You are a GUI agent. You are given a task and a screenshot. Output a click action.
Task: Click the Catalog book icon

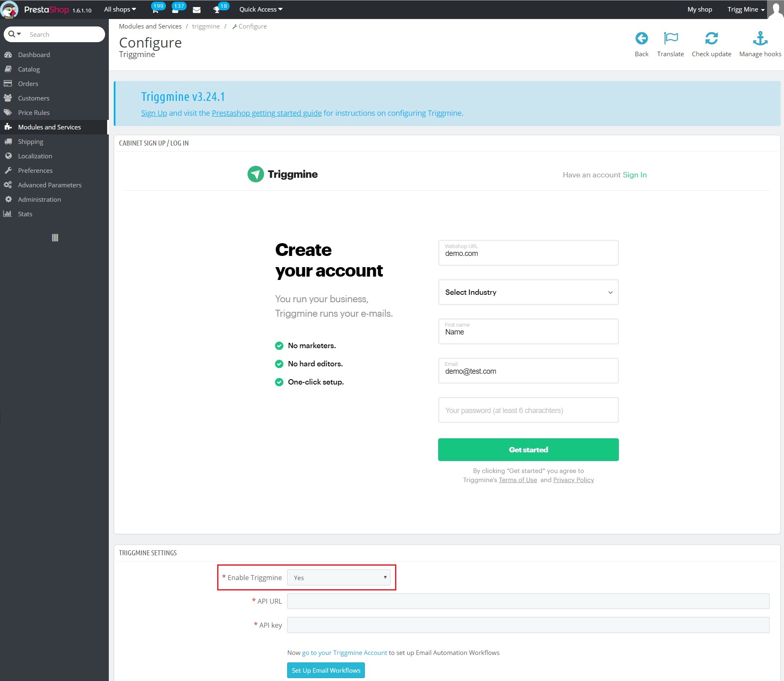coord(8,69)
